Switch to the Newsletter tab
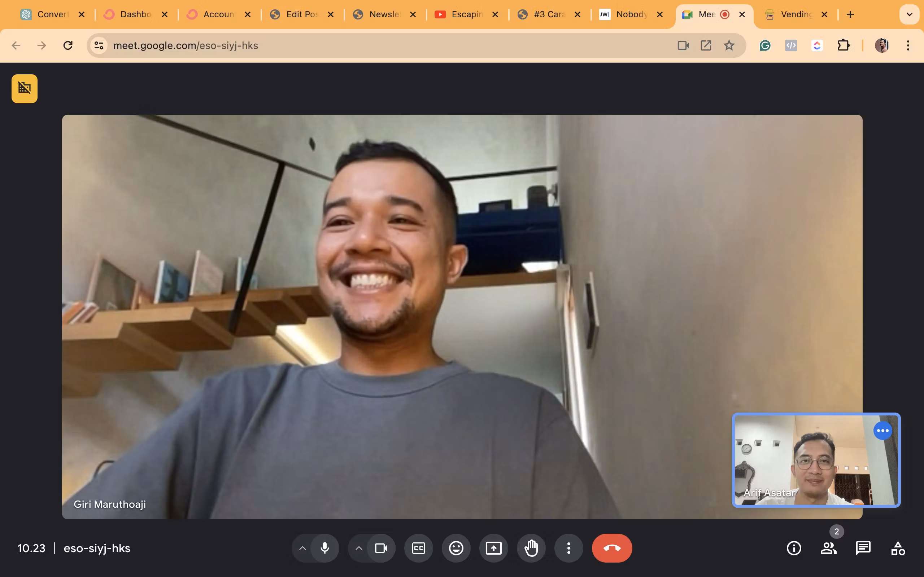 (x=384, y=14)
